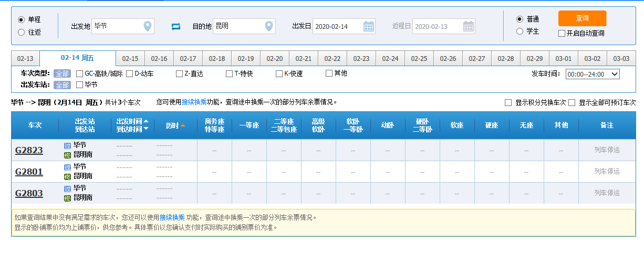This screenshot has height=264, width=644.
Task: Check the T-特快 train type filter
Action: [229, 73]
